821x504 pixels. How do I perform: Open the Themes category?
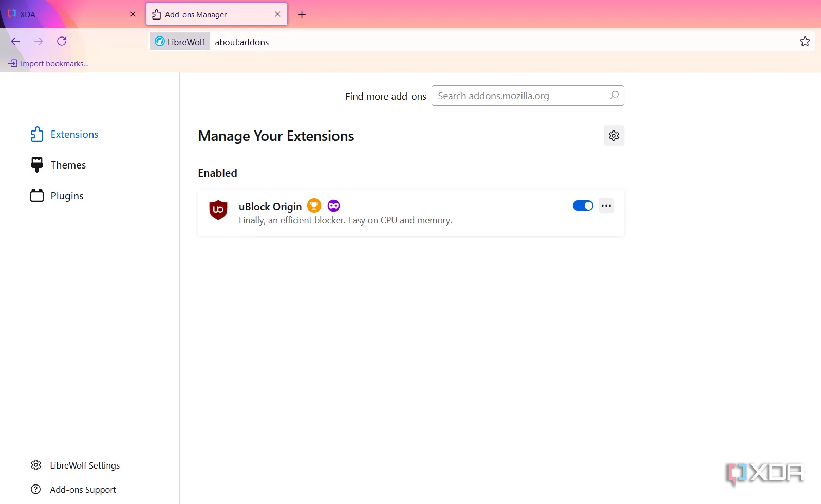click(x=68, y=165)
